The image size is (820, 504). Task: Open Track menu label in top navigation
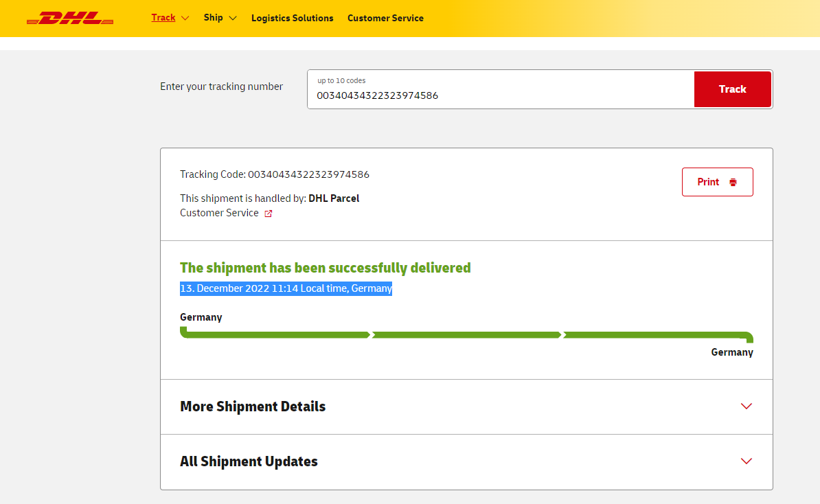click(x=163, y=18)
